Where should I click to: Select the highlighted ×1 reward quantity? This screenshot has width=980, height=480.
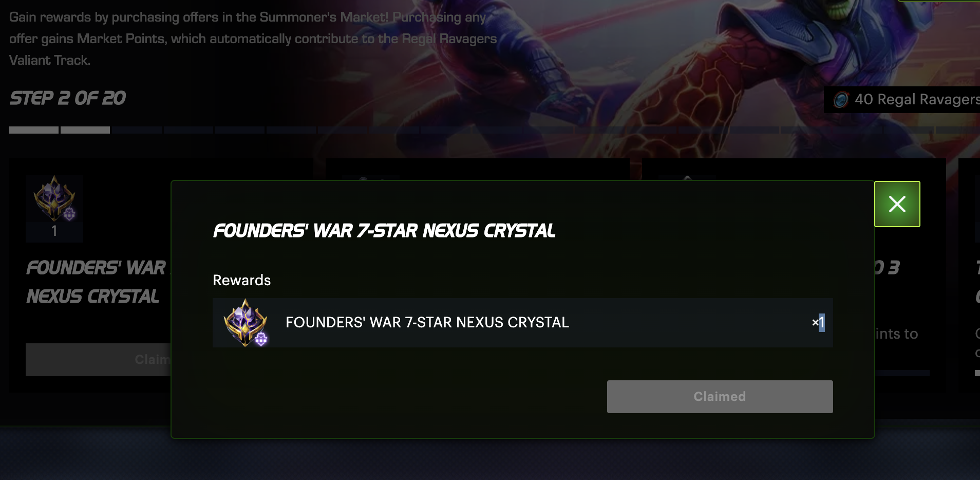(x=818, y=323)
